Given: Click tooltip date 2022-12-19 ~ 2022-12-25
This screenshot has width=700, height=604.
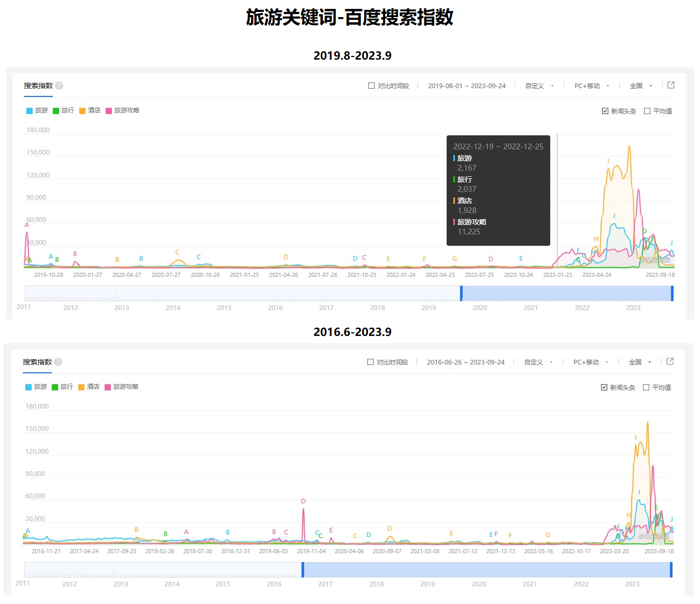Looking at the screenshot, I should click(x=498, y=147).
